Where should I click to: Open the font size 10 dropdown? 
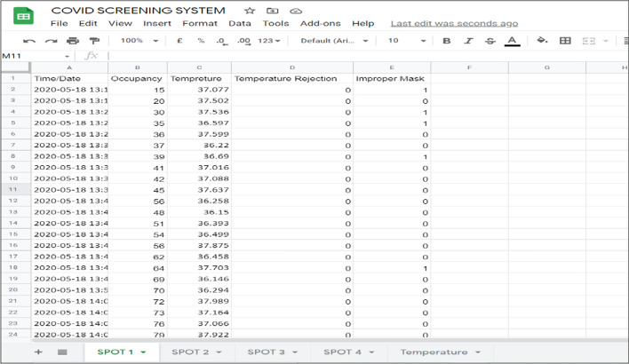point(406,41)
